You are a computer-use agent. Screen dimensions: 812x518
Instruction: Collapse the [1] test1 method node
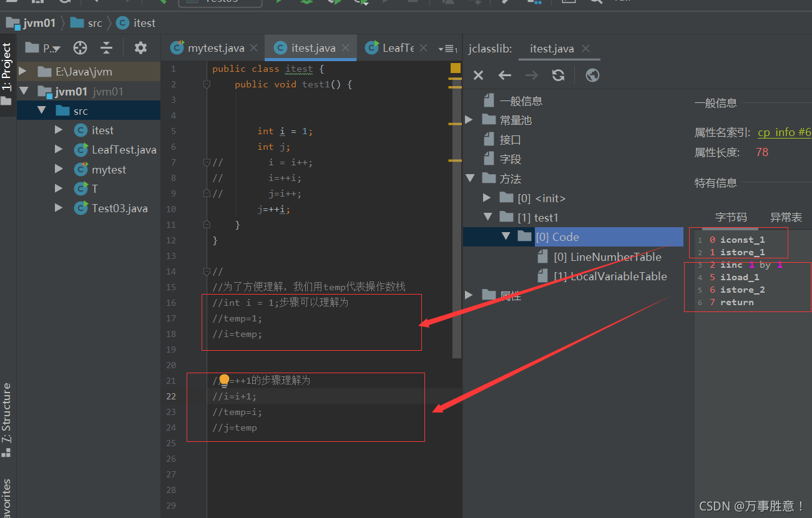(488, 217)
